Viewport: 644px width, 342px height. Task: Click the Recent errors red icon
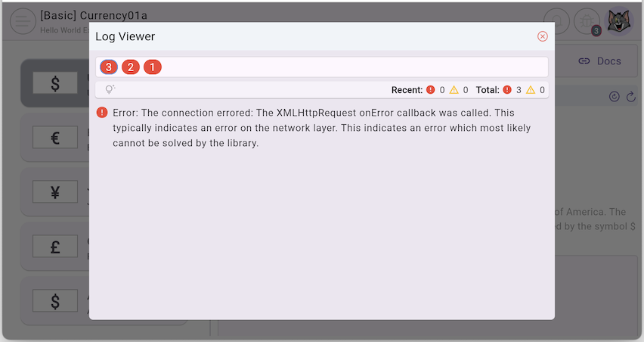(430, 90)
